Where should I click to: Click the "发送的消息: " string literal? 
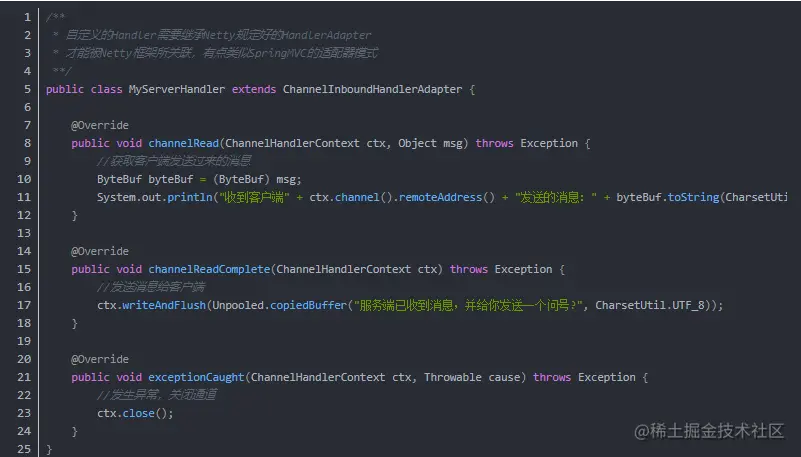coord(556,197)
